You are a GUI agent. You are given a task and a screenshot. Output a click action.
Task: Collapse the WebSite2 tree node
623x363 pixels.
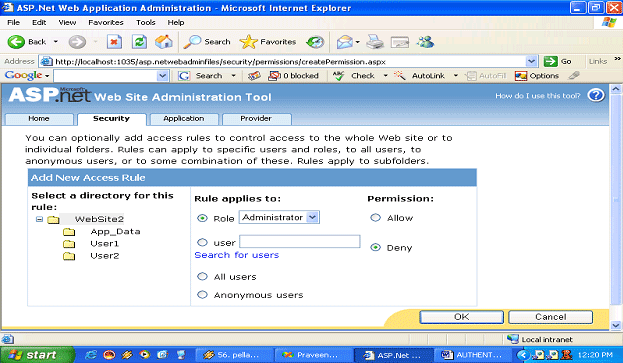tap(39, 219)
